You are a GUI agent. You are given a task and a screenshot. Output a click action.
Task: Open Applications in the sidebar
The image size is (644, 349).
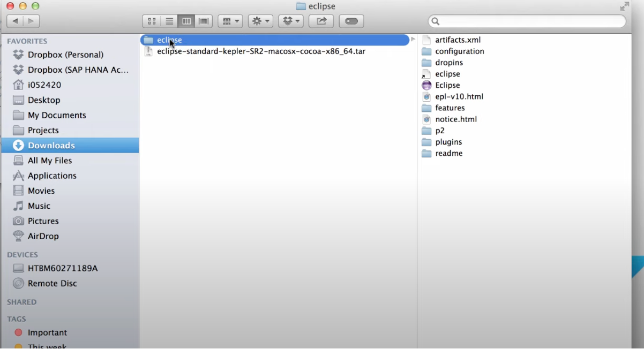point(52,176)
